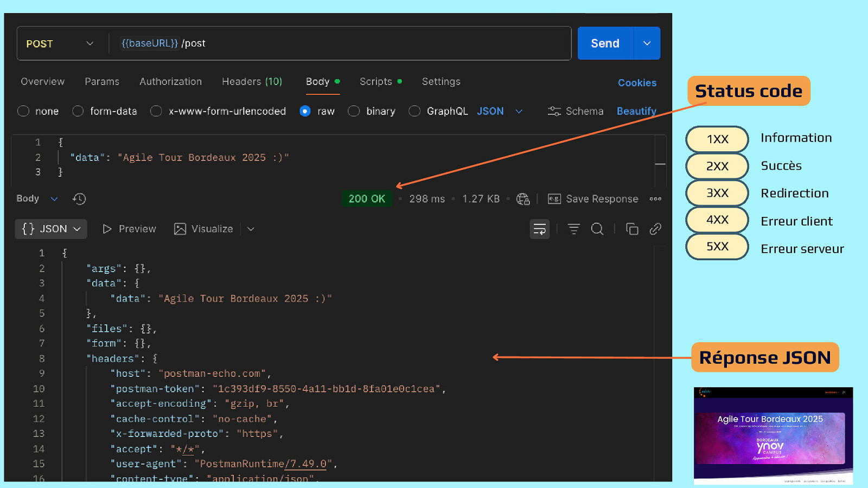The width and height of the screenshot is (868, 488).
Task: Search within the response body
Action: click(x=597, y=229)
